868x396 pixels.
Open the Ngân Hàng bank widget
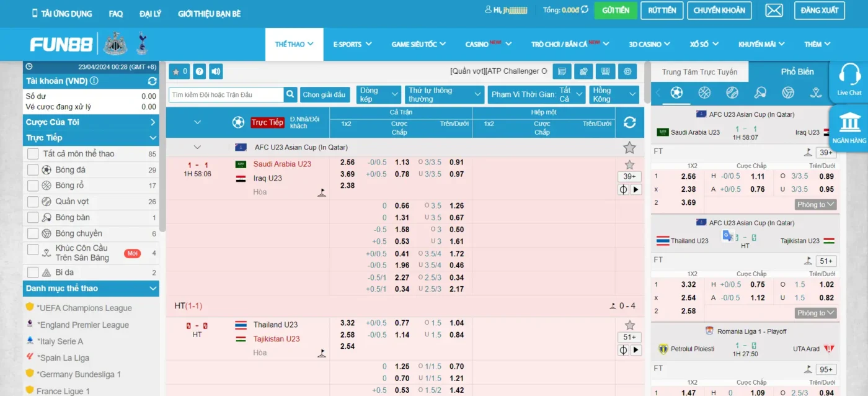pyautogui.click(x=849, y=127)
